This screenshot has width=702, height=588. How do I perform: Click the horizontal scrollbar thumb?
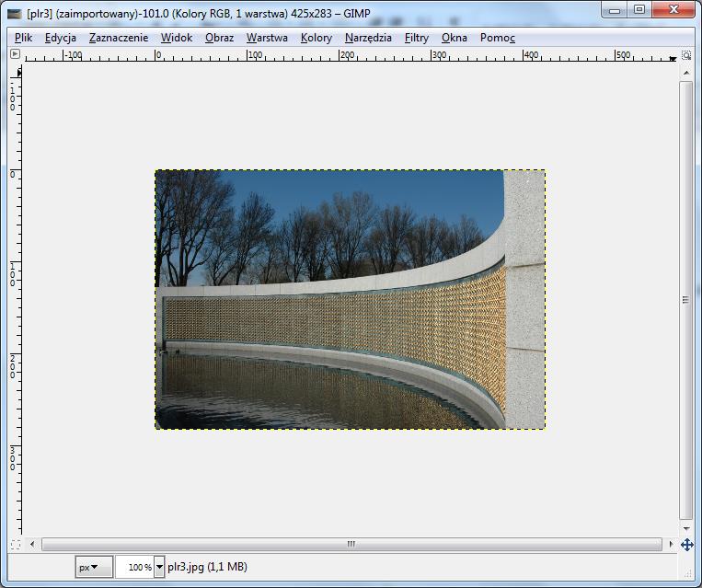(351, 544)
